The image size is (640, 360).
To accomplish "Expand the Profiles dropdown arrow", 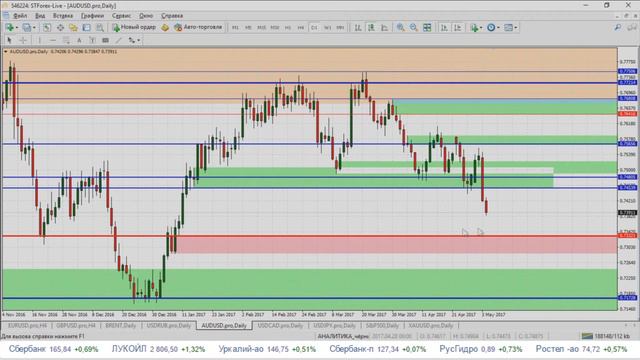I will [x=34, y=28].
